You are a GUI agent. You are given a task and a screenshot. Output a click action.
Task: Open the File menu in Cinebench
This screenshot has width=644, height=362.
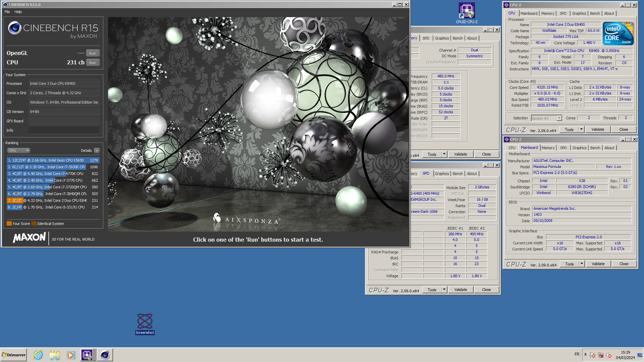tap(7, 12)
